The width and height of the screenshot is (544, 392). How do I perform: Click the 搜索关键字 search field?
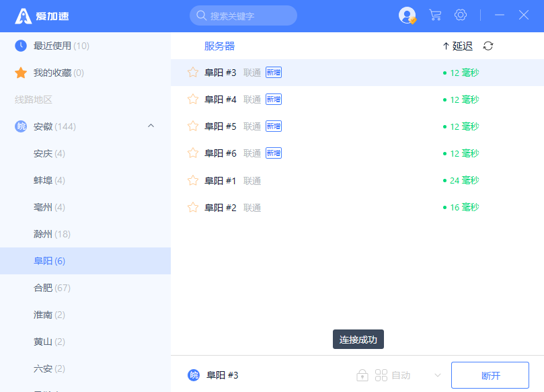coord(243,15)
